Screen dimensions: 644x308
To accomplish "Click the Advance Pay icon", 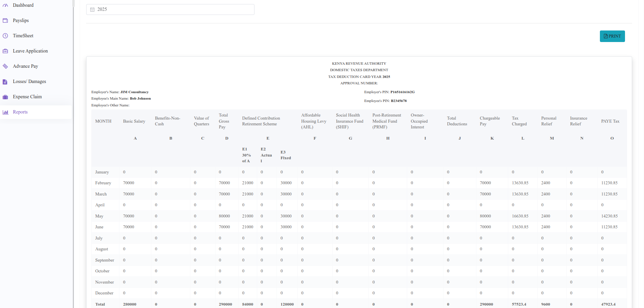I will click(5, 66).
